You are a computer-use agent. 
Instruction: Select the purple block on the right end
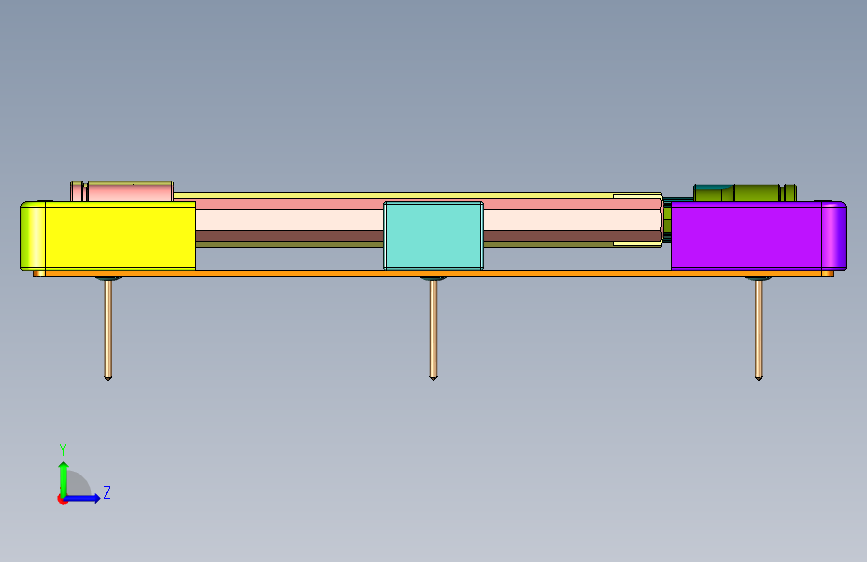759,236
